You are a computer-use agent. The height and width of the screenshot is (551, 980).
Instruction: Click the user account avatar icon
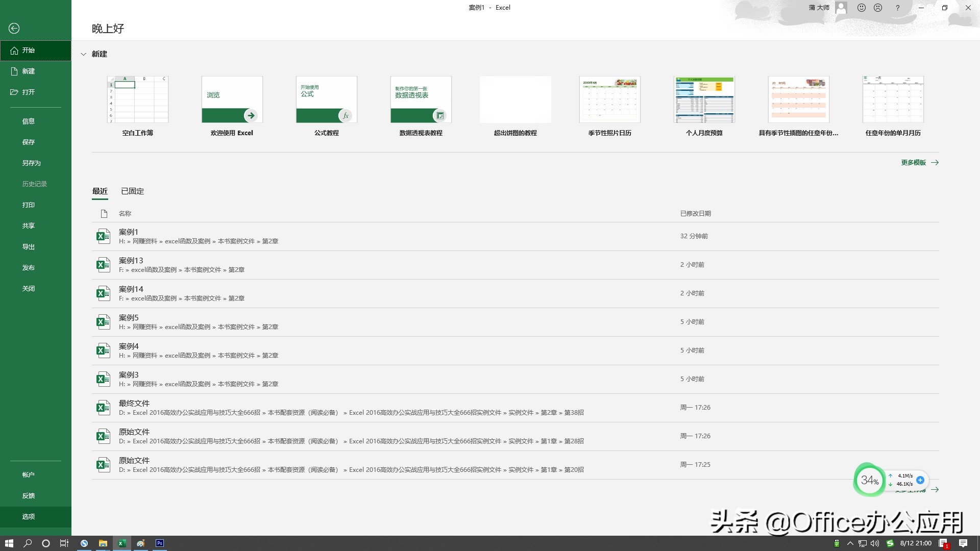click(x=842, y=8)
